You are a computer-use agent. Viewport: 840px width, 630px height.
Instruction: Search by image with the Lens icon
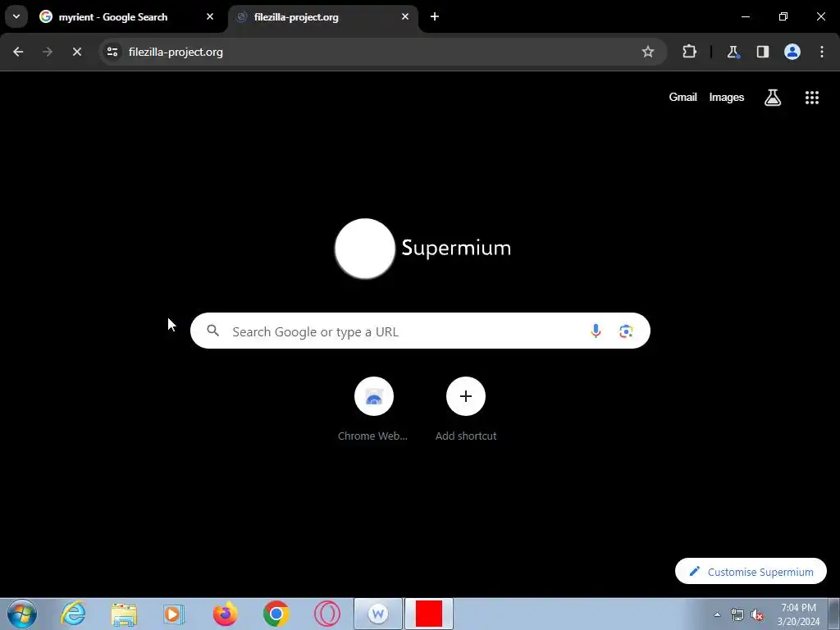pos(626,331)
